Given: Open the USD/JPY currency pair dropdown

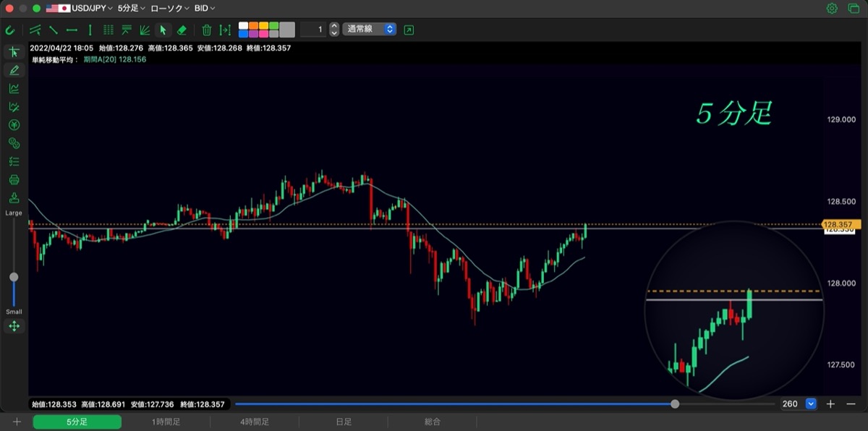Looking at the screenshot, I should click(80, 8).
